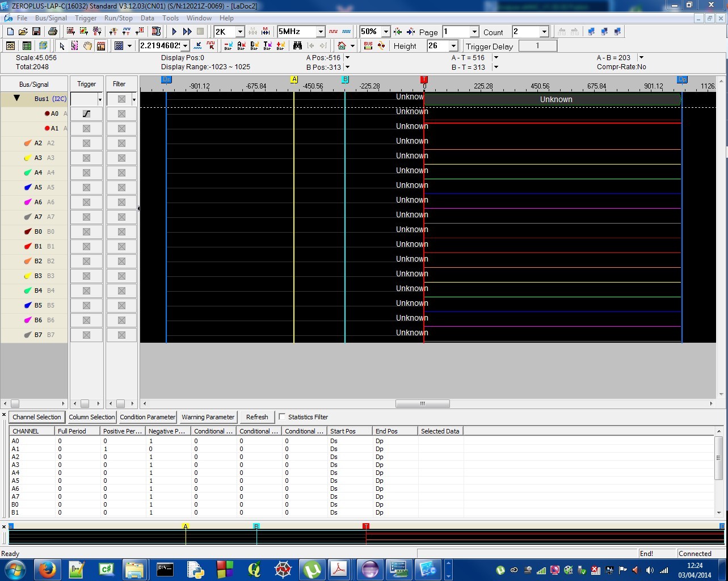Open the memory depth 2K dropdown
This screenshot has height=581, width=728.
click(x=240, y=32)
